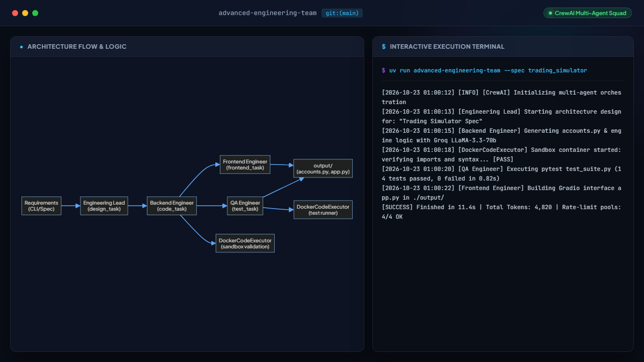
Task: Click the SUCCESS Finished log line
Action: (502, 212)
